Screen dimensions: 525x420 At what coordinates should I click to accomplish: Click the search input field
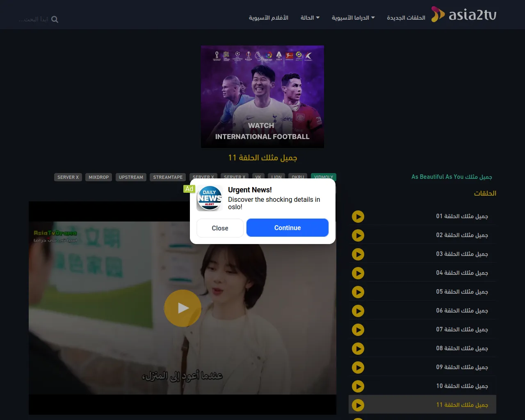click(x=34, y=19)
